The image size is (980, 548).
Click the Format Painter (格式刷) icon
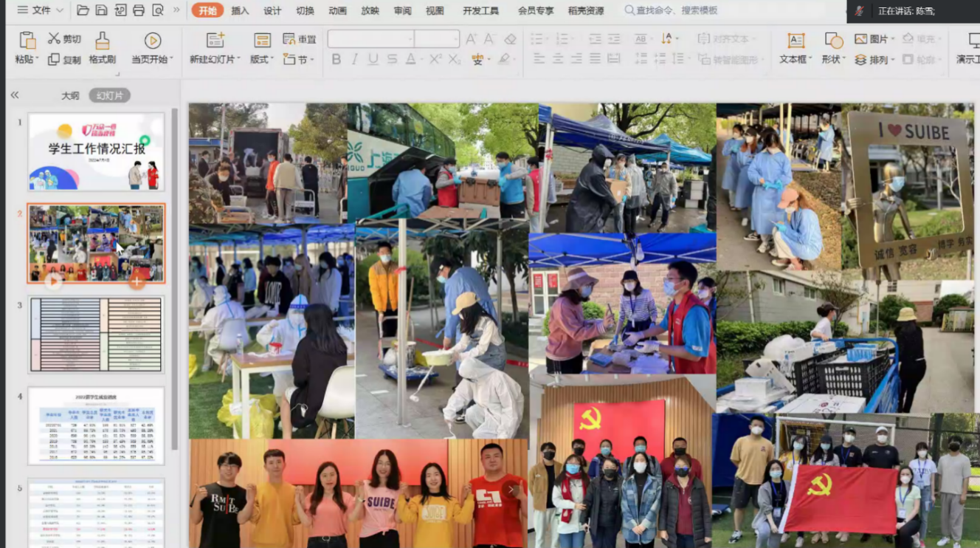pos(103,41)
